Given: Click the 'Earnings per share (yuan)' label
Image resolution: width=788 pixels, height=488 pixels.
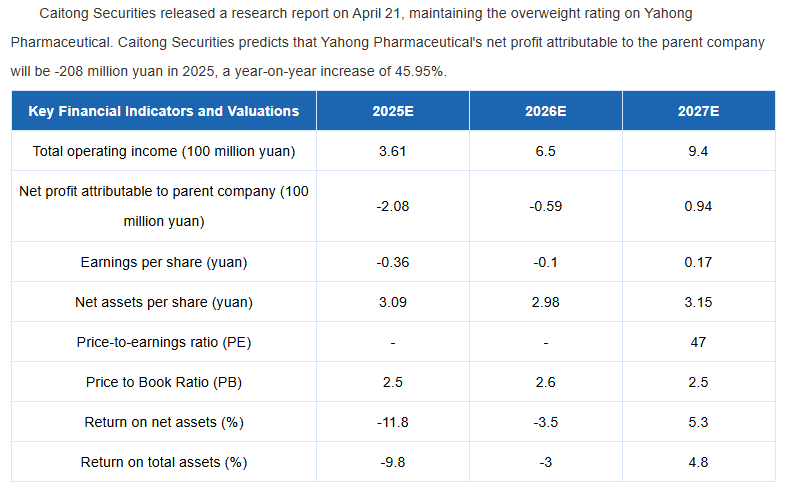Looking at the screenshot, I should coord(164,262).
